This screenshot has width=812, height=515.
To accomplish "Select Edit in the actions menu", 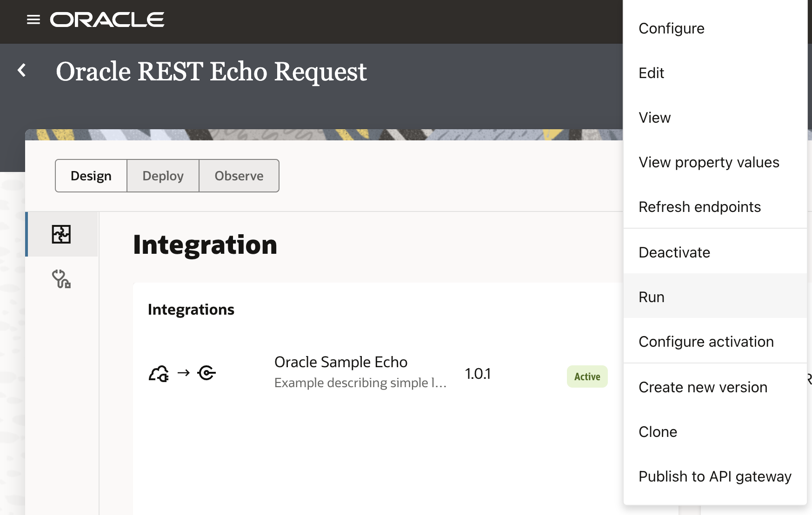I will (x=651, y=73).
